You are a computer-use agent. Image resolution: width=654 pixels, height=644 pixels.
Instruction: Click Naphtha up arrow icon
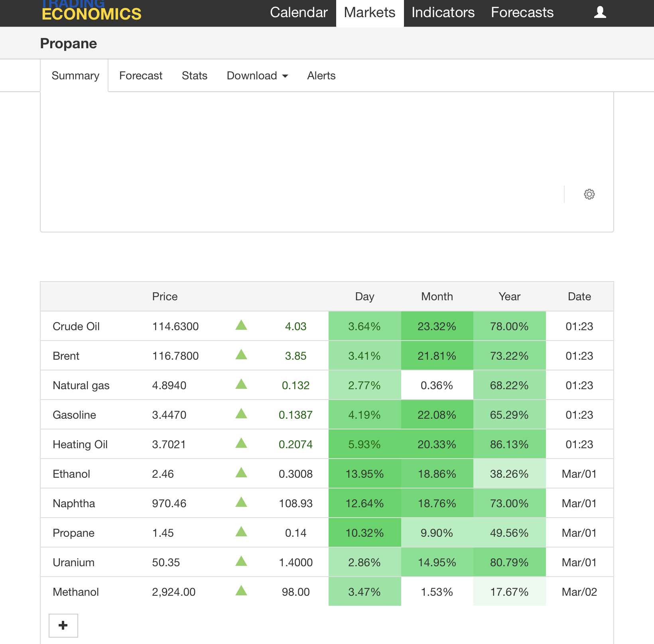pos(241,502)
